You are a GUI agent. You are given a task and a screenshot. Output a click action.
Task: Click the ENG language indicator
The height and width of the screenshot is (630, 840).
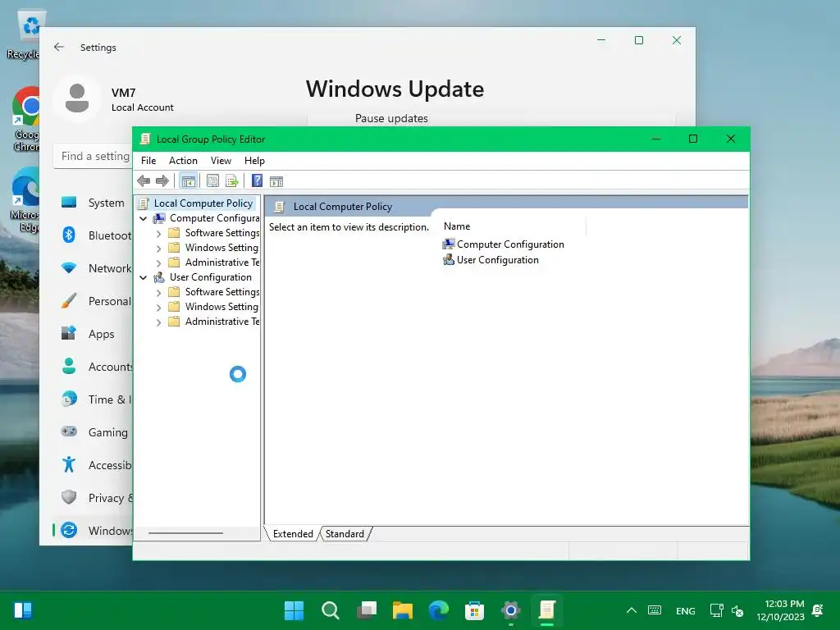click(x=685, y=610)
